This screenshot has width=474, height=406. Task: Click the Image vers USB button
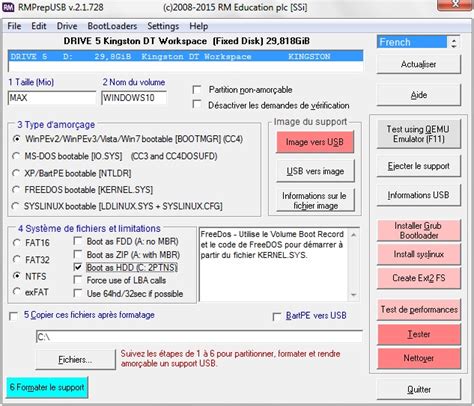point(315,142)
